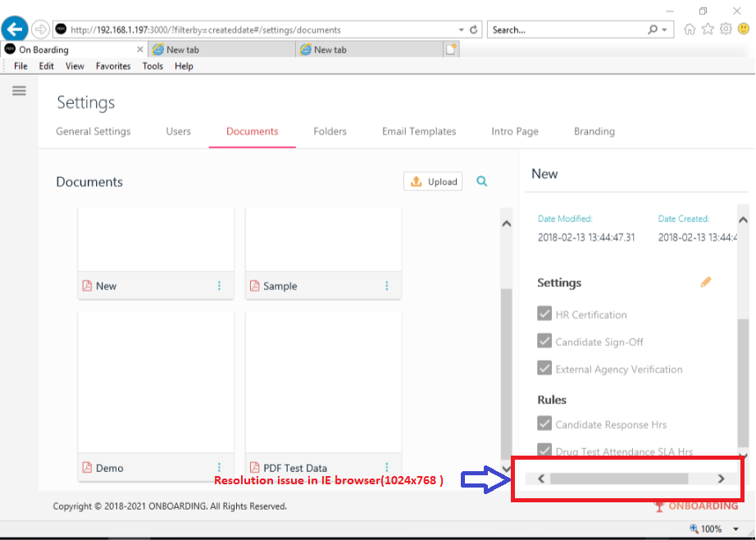Open the browser Home icon

690,29
